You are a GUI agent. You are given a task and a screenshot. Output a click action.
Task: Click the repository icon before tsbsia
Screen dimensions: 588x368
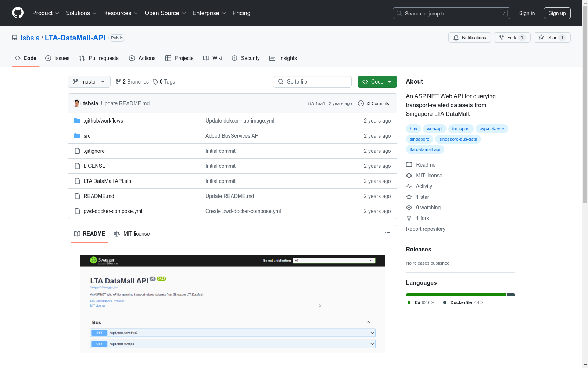[x=15, y=38]
